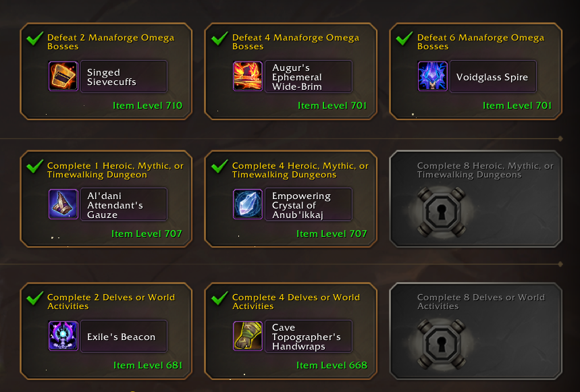
Task: Click Item Level 668 text
Action: [x=332, y=366]
